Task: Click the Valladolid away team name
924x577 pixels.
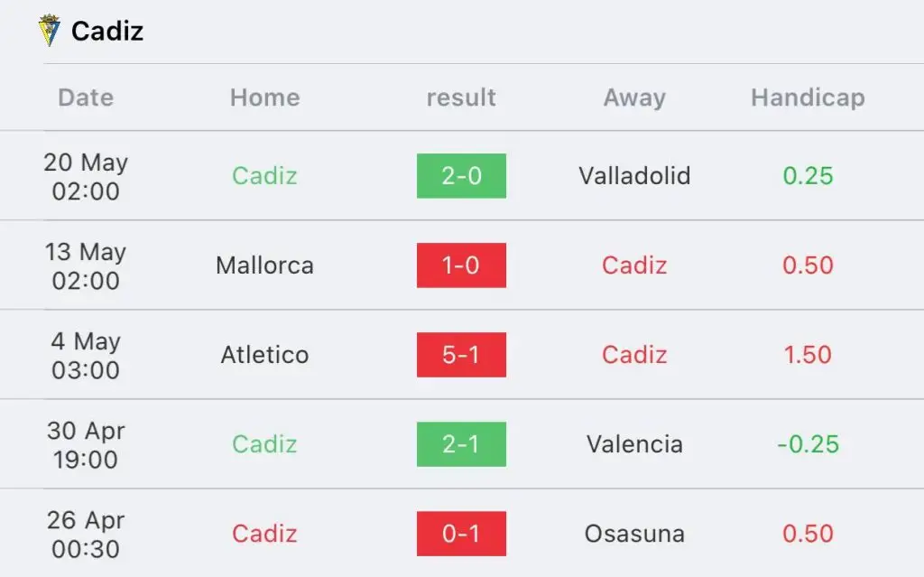Action: (634, 176)
